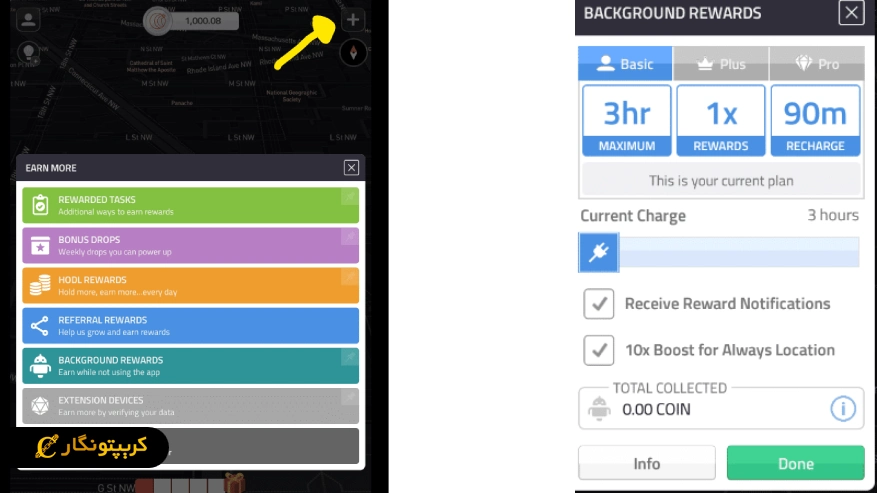The image size is (877, 493).
Task: Open the profile avatar icon
Action: (28, 19)
